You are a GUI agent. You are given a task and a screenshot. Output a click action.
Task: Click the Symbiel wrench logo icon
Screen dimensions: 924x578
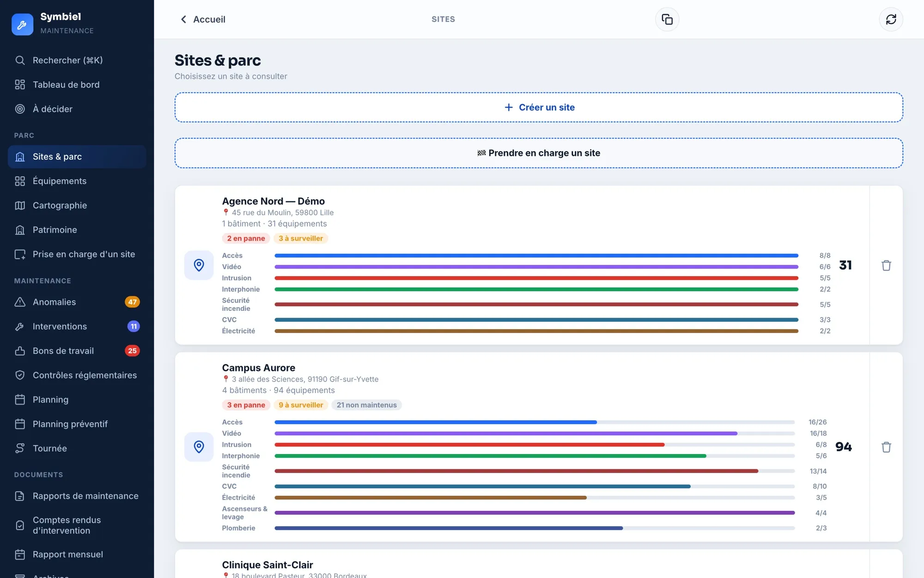pyautogui.click(x=22, y=24)
